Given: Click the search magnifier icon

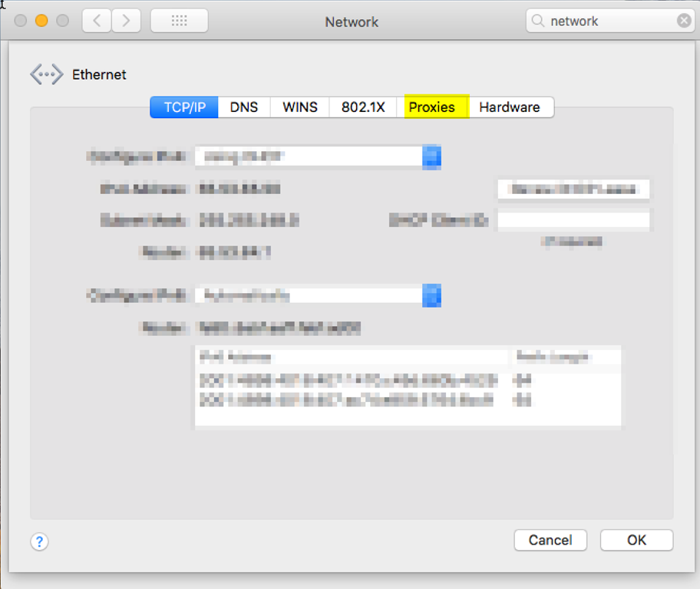Looking at the screenshot, I should tap(538, 21).
